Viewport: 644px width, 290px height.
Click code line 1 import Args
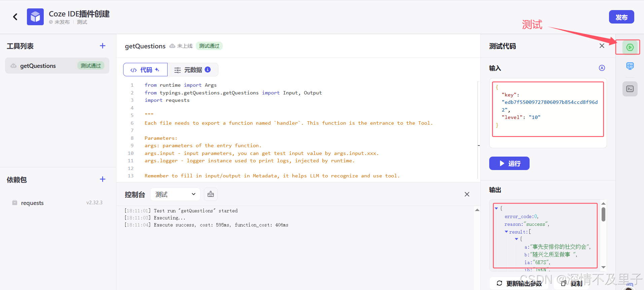[x=181, y=85]
